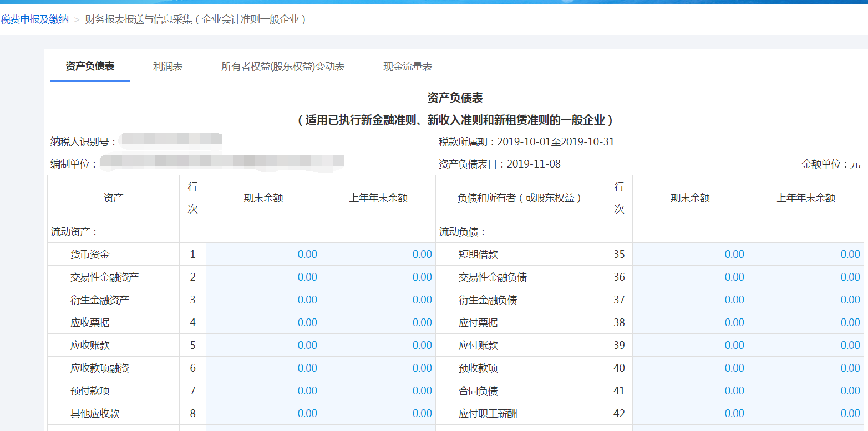Image resolution: width=868 pixels, height=431 pixels.
Task: Click the 税费申报及缴纳 breadcrumb link
Action: [x=34, y=19]
